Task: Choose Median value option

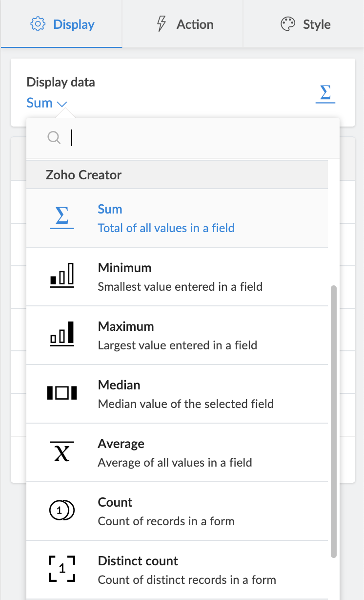Action: (x=185, y=394)
